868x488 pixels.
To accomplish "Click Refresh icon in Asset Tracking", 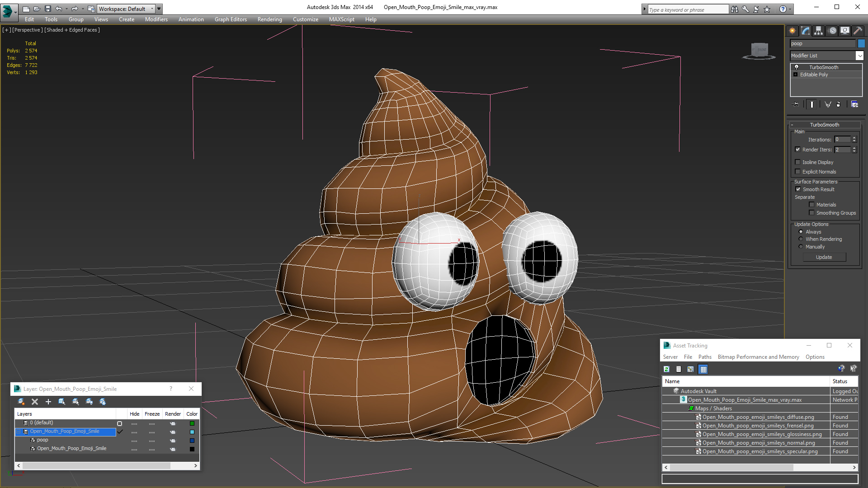I will click(666, 369).
